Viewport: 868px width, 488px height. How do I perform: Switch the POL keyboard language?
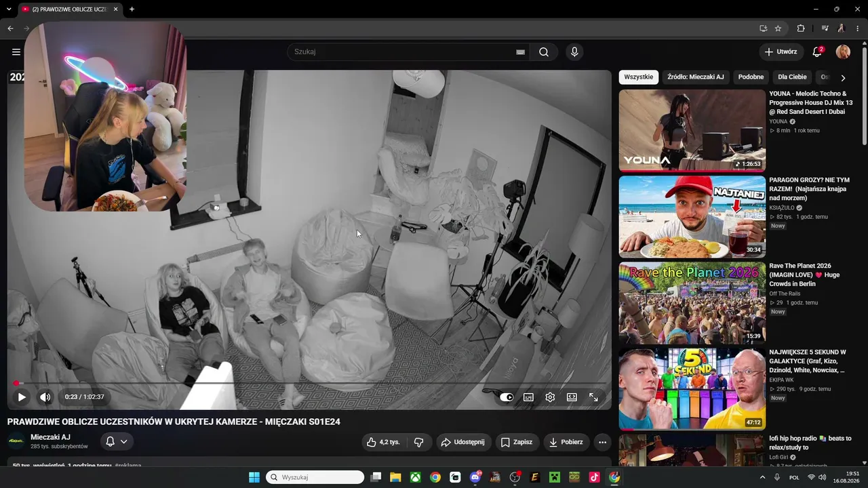[x=794, y=477]
